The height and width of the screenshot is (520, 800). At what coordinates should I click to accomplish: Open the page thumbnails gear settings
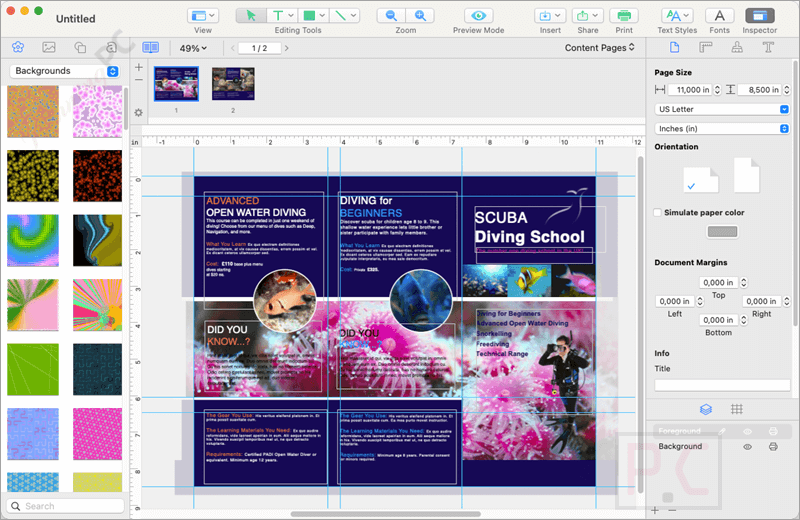click(x=138, y=112)
